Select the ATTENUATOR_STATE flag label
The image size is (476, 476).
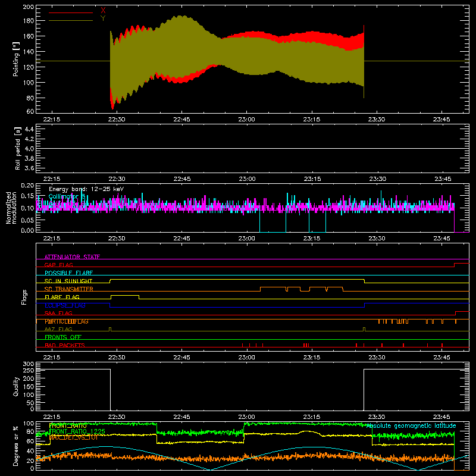(x=72, y=257)
